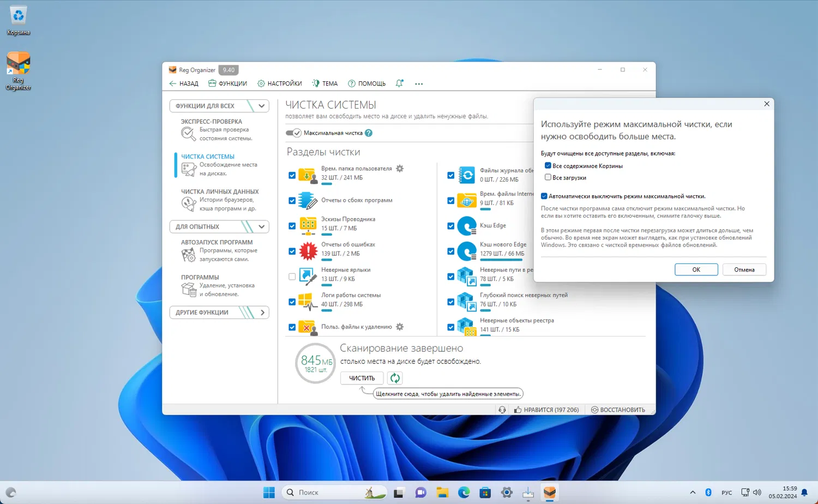This screenshot has height=504, width=818.
Task: Click the Эскизы Проводника icon
Action: click(308, 225)
